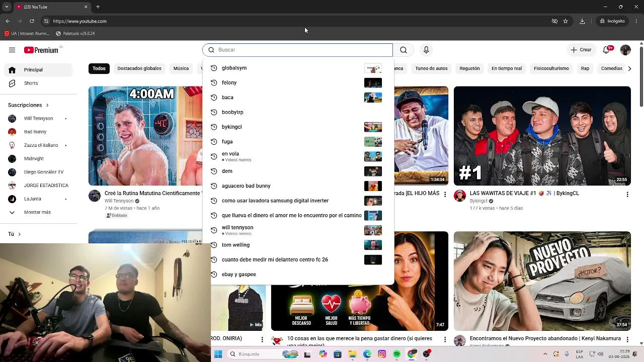644x362 pixels.
Task: Expand Suscripciones section chevron
Action: pos(47,105)
